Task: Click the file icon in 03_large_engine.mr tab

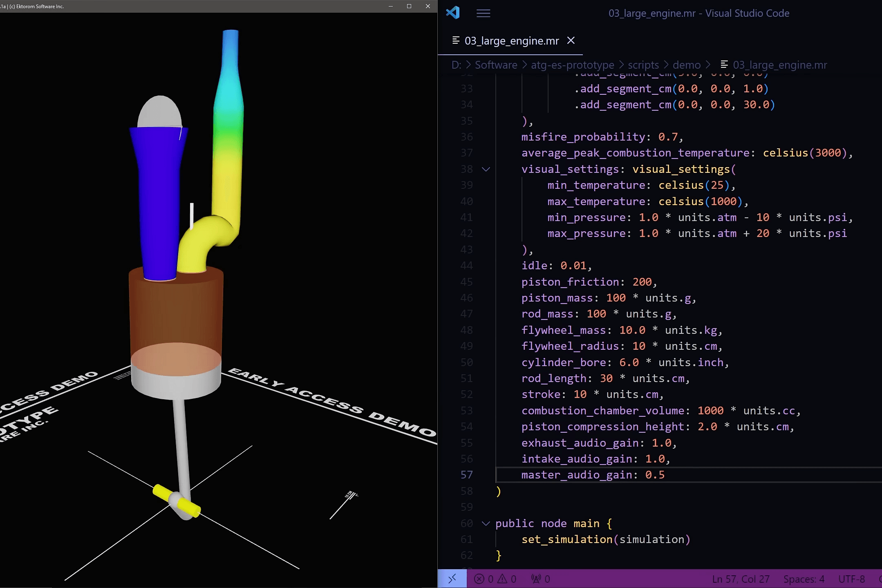Action: [456, 40]
